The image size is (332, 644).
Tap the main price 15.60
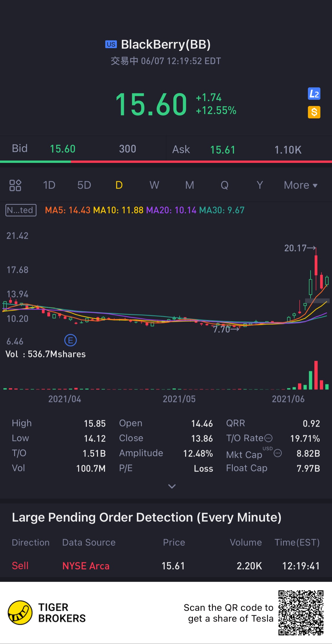click(151, 104)
